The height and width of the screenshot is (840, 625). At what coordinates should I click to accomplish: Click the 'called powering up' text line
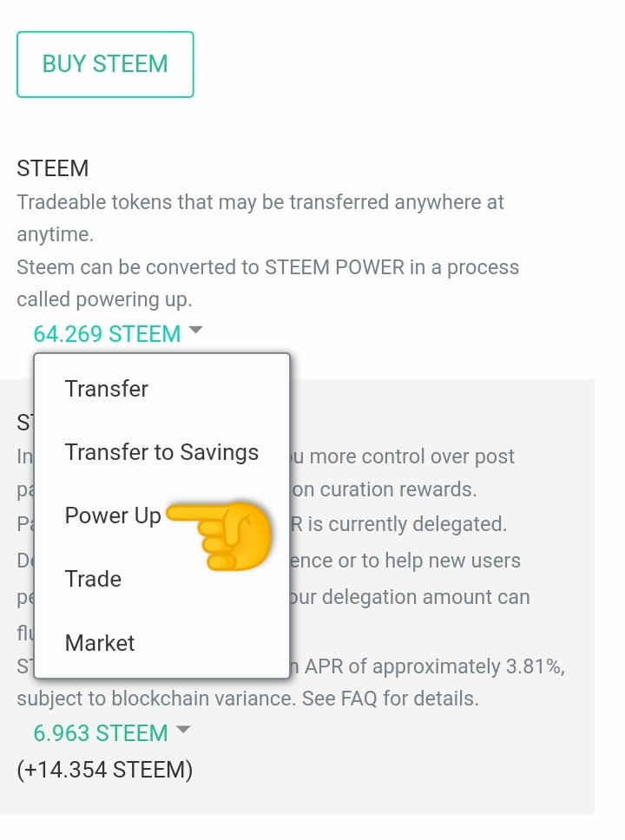[x=104, y=299]
